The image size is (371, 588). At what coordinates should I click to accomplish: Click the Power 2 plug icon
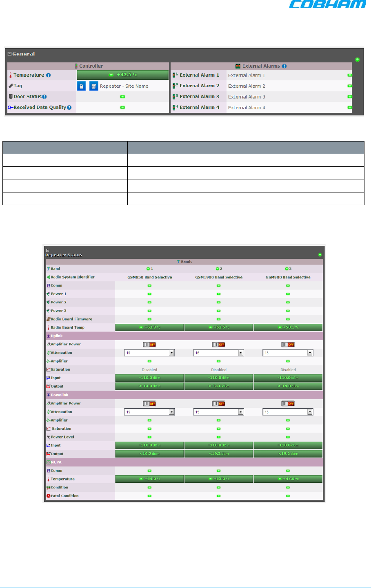coord(48,302)
